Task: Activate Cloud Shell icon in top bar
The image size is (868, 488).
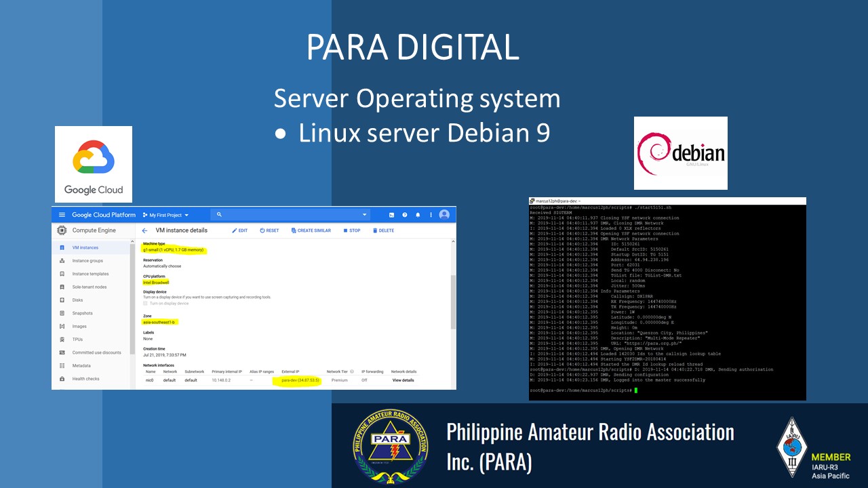Action: [392, 215]
